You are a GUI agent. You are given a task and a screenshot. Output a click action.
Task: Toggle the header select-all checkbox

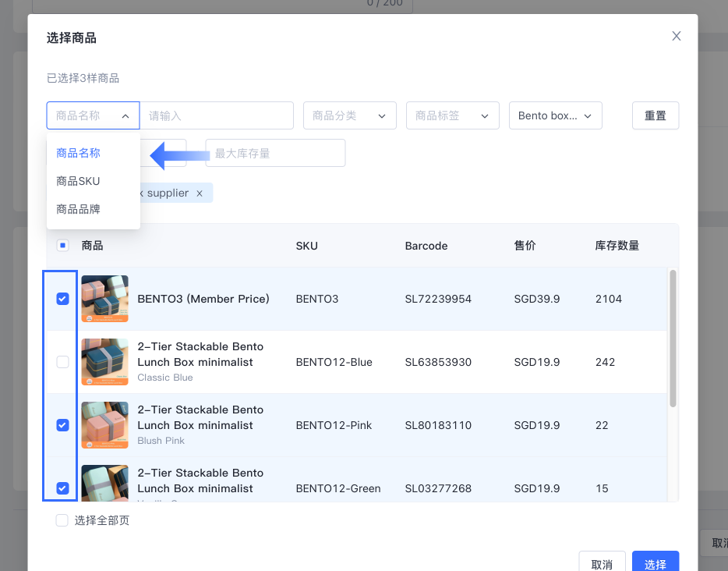[62, 245]
